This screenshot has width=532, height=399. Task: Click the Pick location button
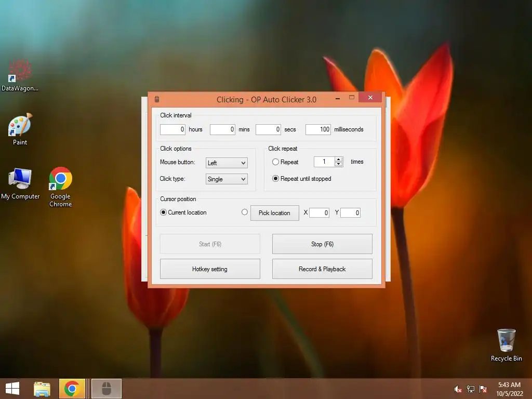pyautogui.click(x=275, y=213)
